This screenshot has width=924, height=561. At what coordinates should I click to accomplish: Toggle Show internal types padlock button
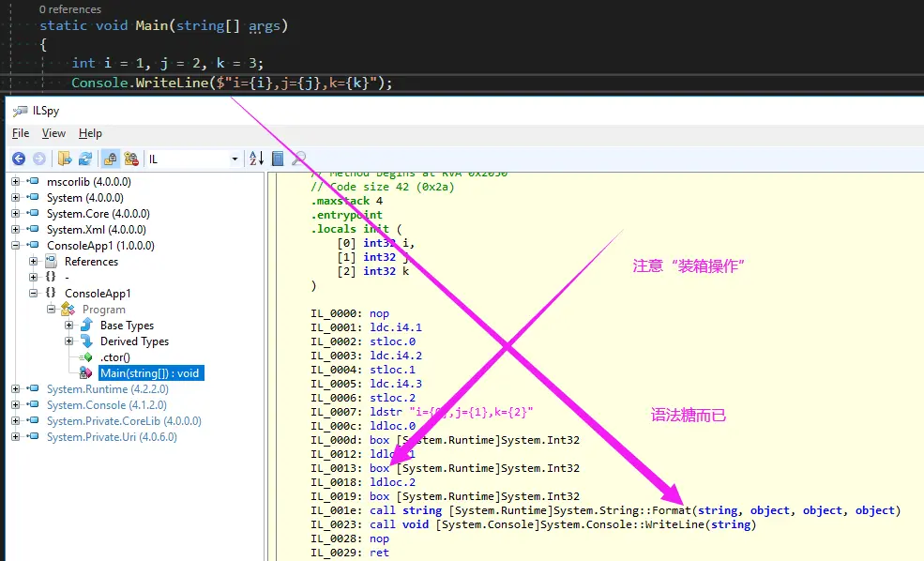tap(110, 159)
